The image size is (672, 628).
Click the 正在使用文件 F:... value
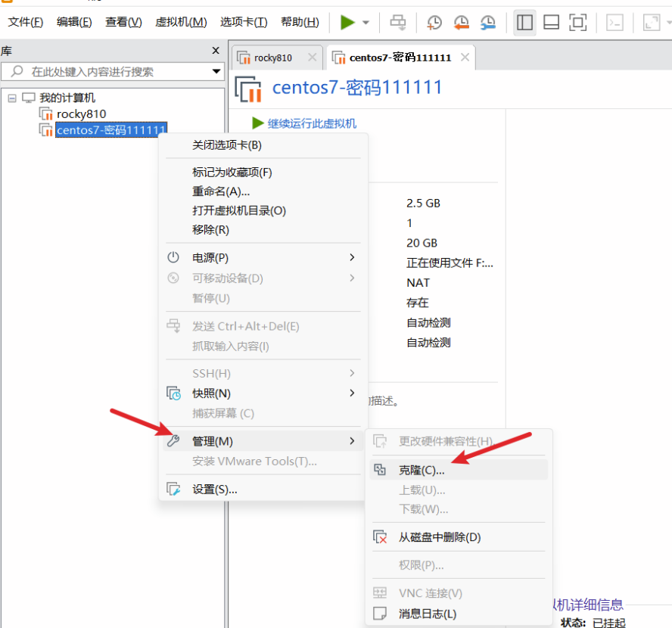click(450, 263)
